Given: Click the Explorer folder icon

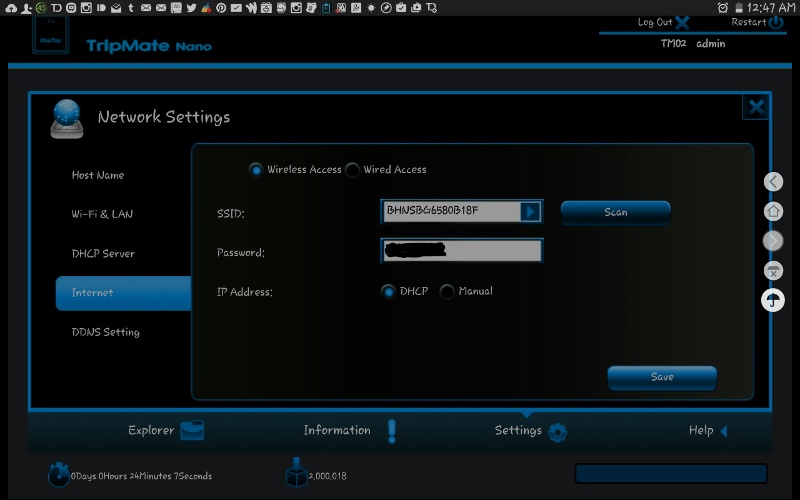Looking at the screenshot, I should point(192,430).
